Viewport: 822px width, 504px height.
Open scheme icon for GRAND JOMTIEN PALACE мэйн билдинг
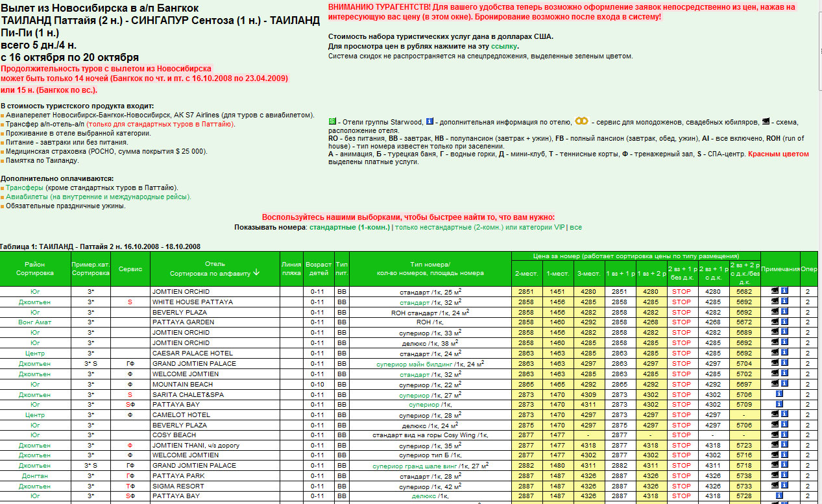coord(775,364)
